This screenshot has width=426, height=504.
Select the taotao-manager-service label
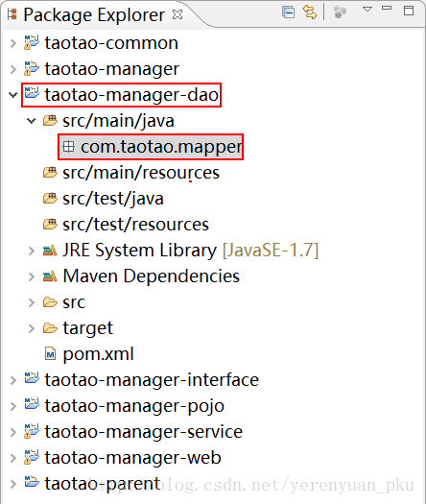144,432
